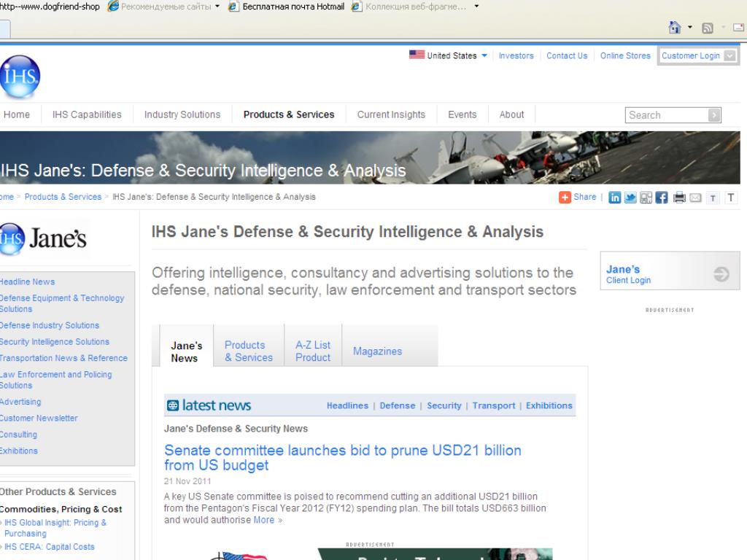This screenshot has height=560, width=747.
Task: Open the Events menu
Action: click(x=462, y=114)
